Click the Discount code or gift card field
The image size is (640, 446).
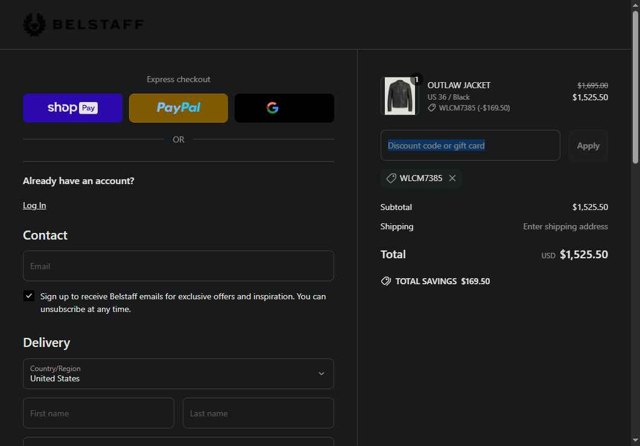[470, 145]
